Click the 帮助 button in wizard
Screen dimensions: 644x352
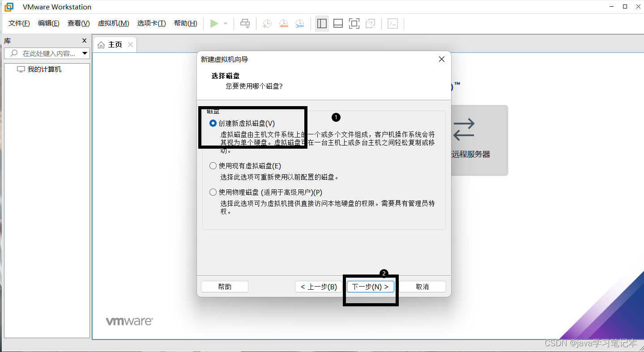point(225,287)
